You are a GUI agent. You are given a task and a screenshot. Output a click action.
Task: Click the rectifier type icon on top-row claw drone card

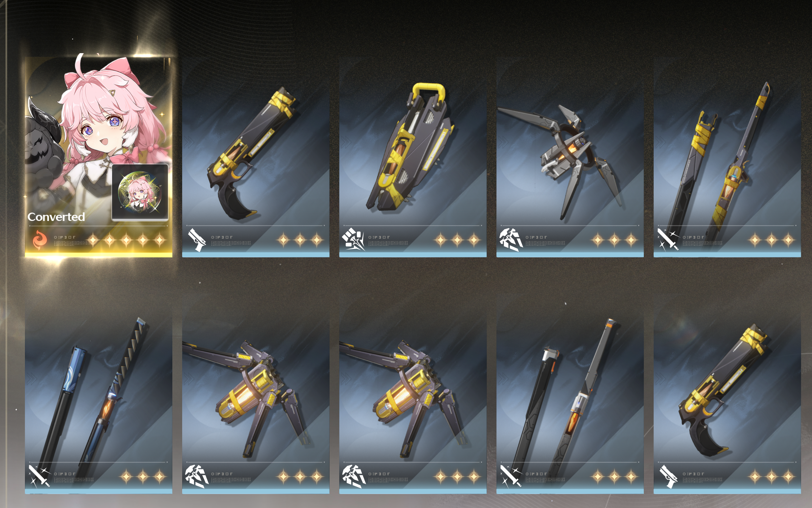[x=511, y=240]
